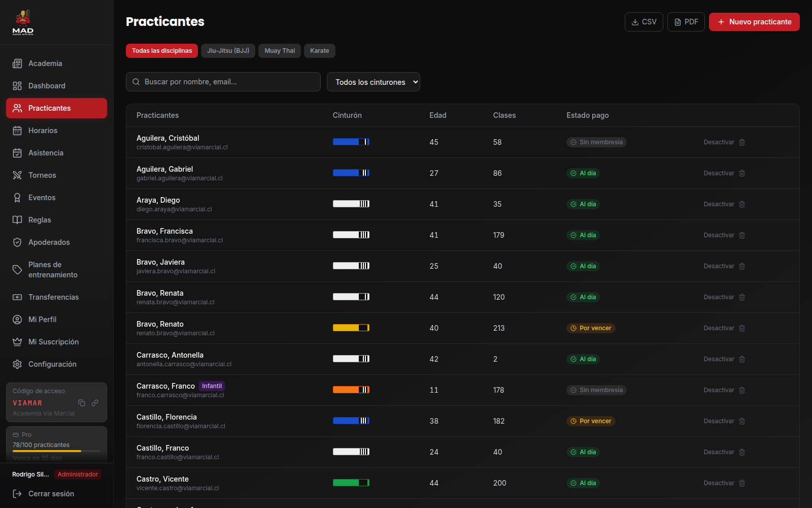Deactivate Carrasco, Franco

coord(719,390)
